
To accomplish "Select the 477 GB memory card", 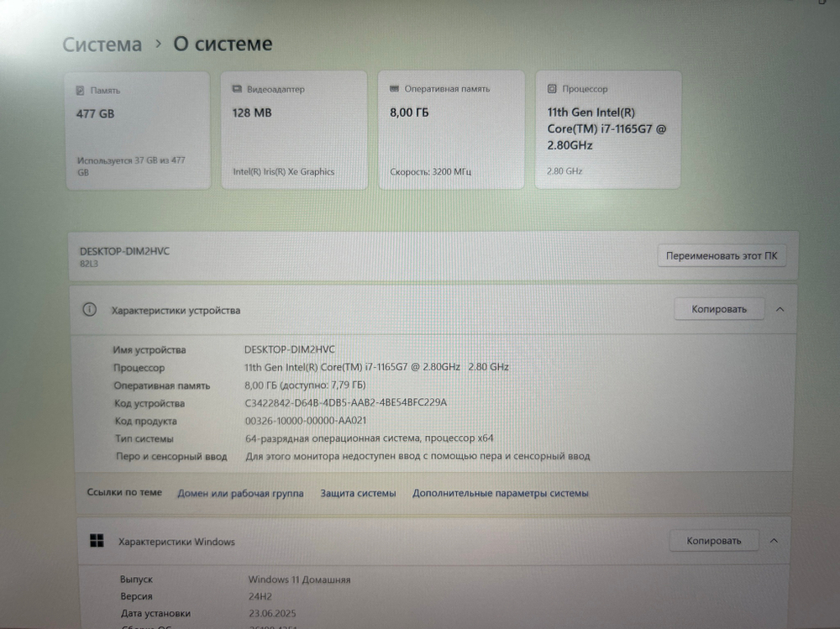I will pyautogui.click(x=137, y=130).
